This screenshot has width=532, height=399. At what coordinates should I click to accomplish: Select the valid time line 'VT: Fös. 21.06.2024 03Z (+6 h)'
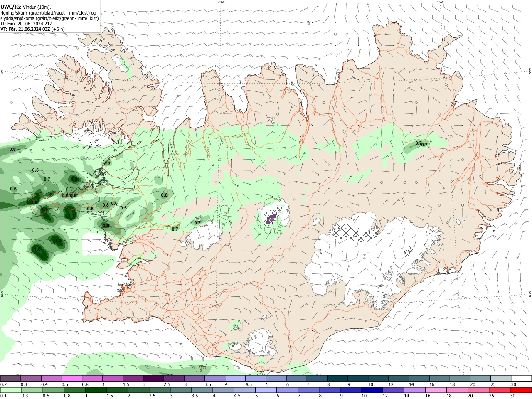[32, 29]
